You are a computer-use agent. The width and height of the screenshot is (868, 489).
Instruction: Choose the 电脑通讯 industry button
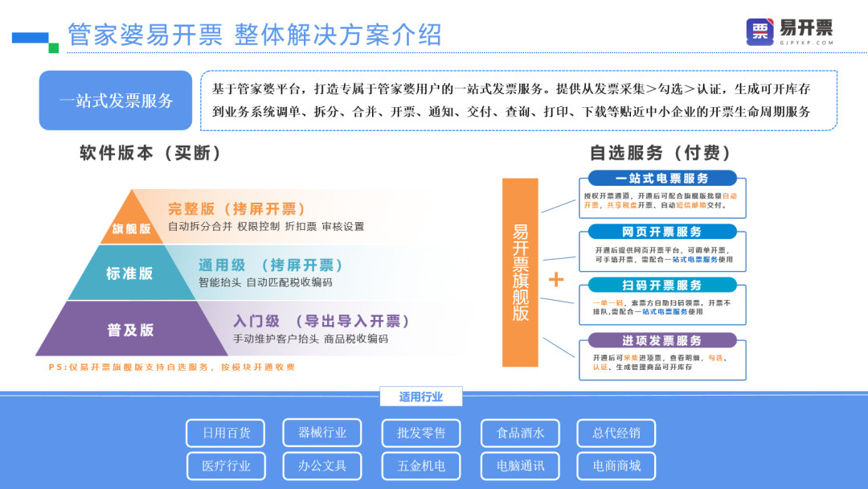pos(520,466)
